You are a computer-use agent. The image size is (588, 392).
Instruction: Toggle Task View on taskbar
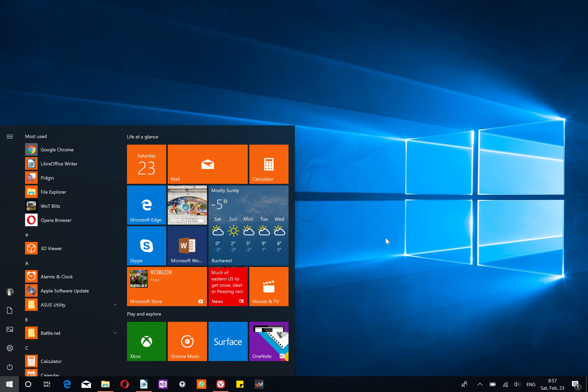(x=46, y=384)
